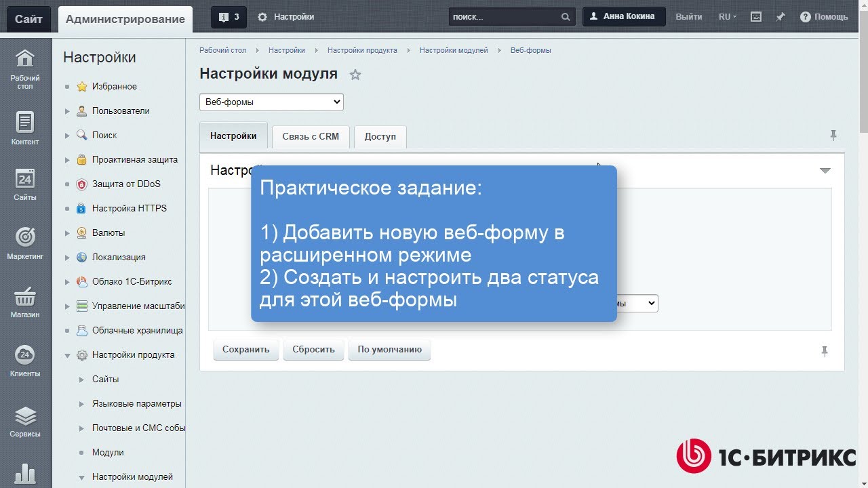
Task: Select Почтовые и СМС события tree item
Action: [138, 428]
